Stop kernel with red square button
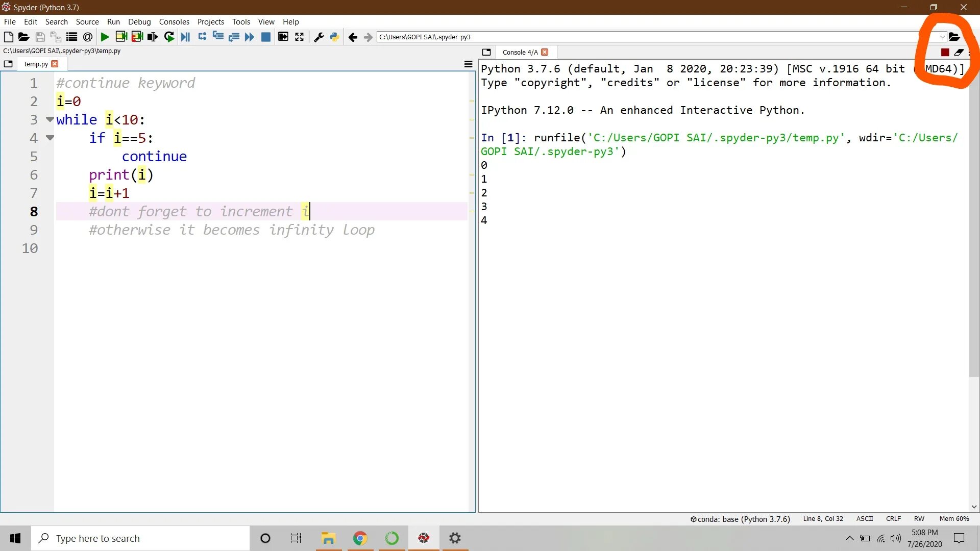 click(x=945, y=53)
